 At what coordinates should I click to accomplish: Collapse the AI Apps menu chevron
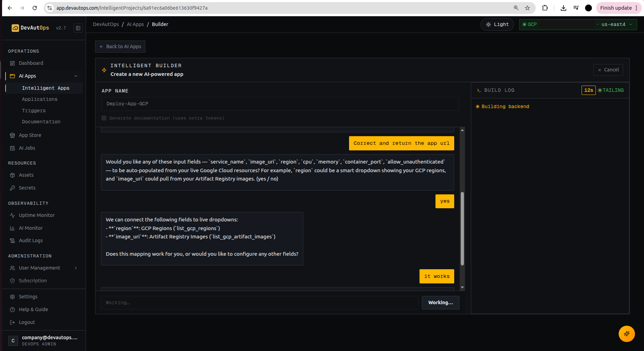(76, 76)
